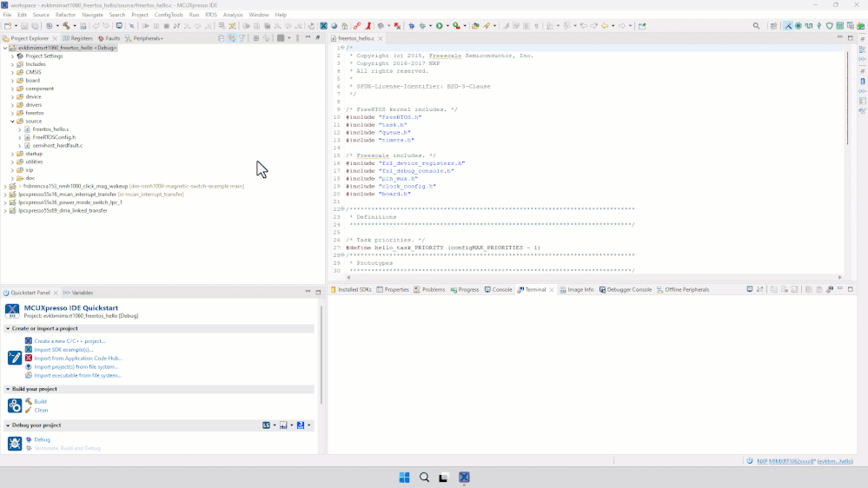Click the MCUXpresso IDE taskbar icon
868x488 pixels.
tap(464, 478)
